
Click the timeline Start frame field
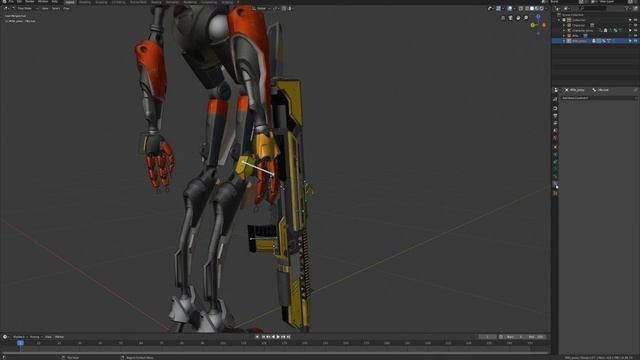513,337
